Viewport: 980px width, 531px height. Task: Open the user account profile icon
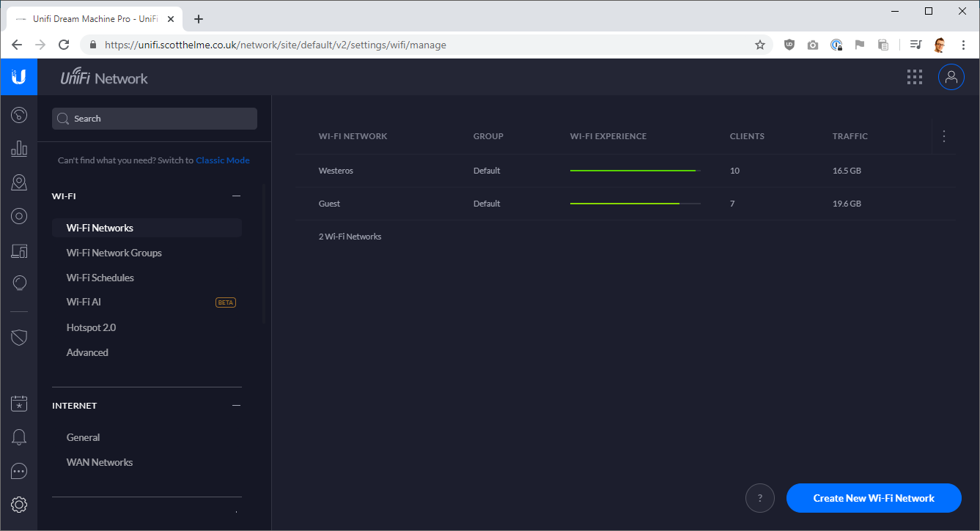pos(951,77)
